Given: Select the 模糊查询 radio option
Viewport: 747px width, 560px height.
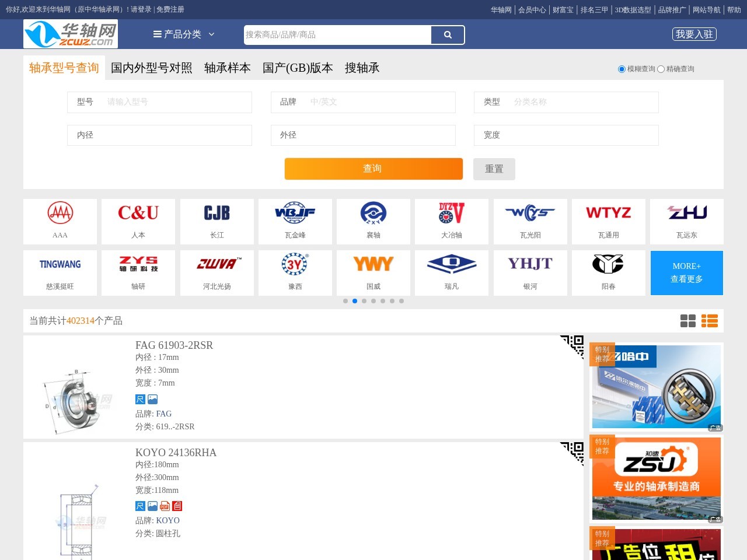Looking at the screenshot, I should point(622,69).
